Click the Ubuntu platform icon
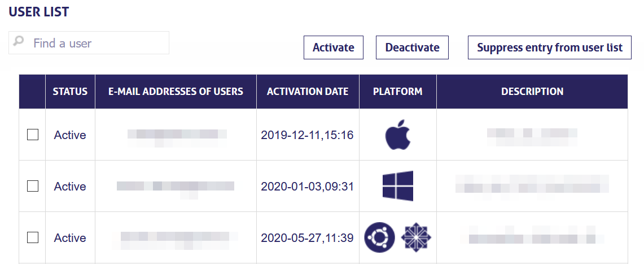Image resolution: width=644 pixels, height=264 pixels. click(x=380, y=237)
